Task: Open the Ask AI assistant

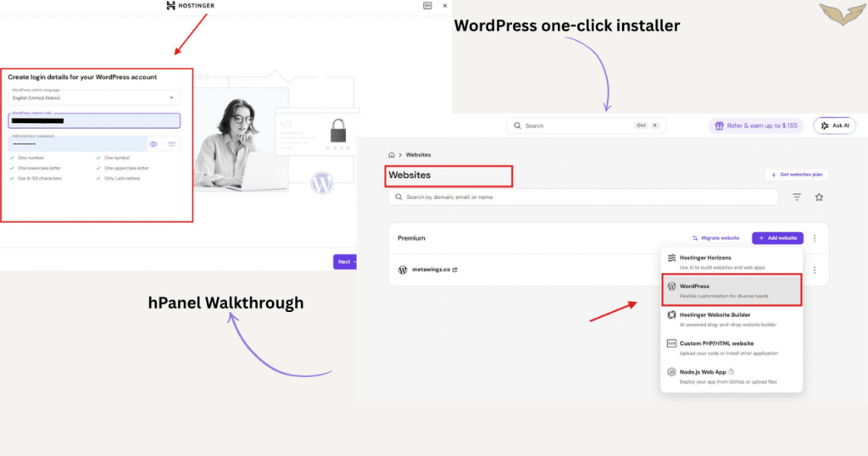Action: 834,125
